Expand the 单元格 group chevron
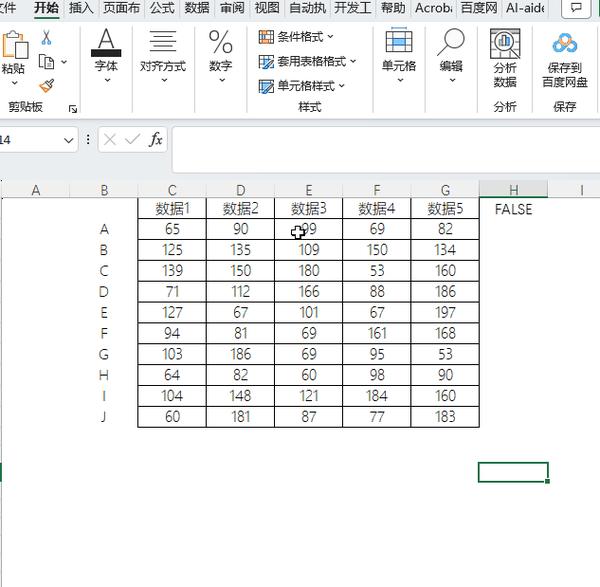This screenshot has height=587, width=600. pyautogui.click(x=400, y=80)
